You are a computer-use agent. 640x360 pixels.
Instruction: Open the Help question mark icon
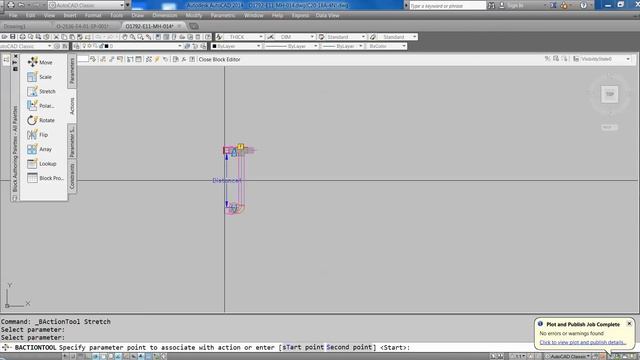583,5
